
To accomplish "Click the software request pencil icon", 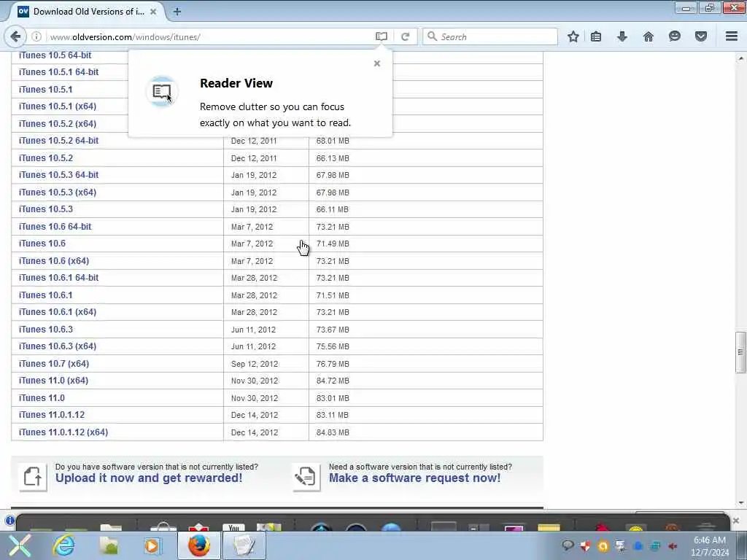I will point(306,477).
